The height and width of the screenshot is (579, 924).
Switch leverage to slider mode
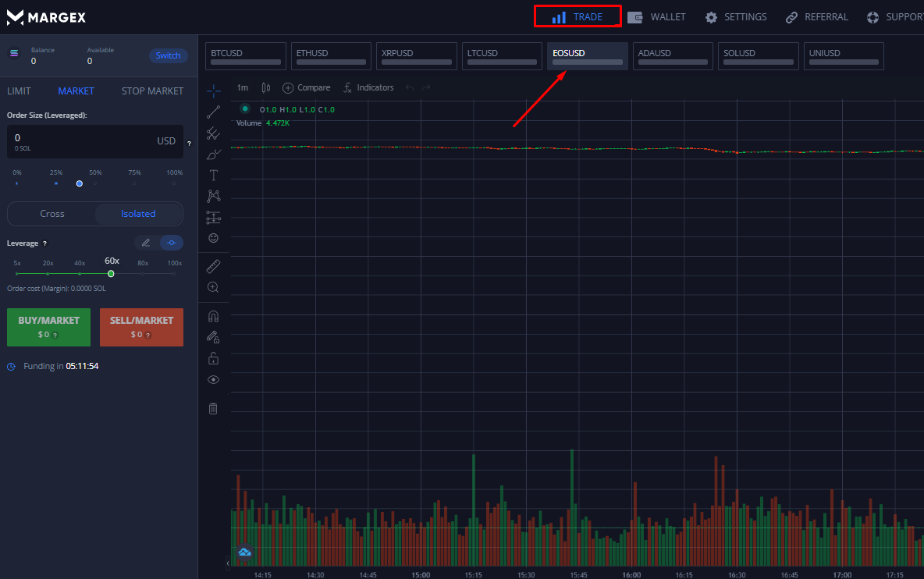click(172, 243)
